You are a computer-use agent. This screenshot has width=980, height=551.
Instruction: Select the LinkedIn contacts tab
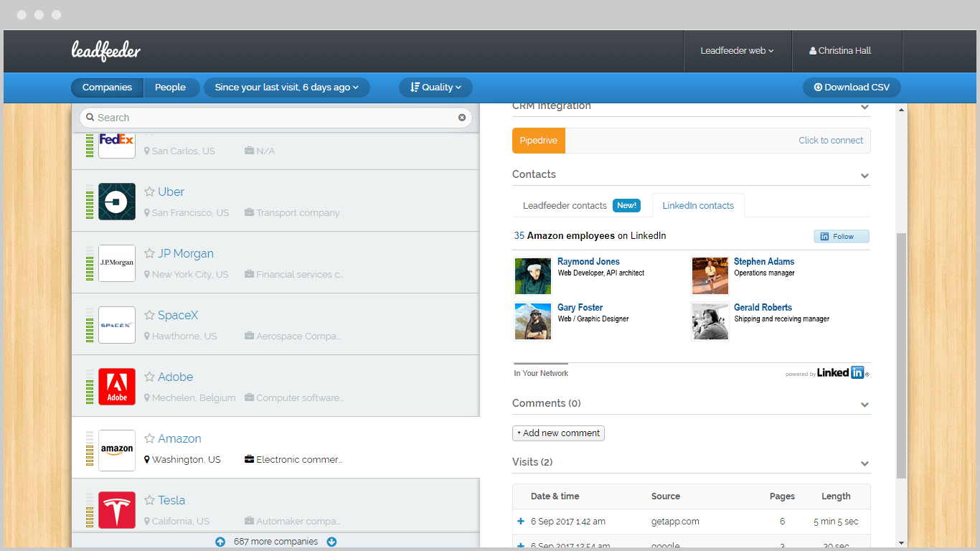[698, 205]
